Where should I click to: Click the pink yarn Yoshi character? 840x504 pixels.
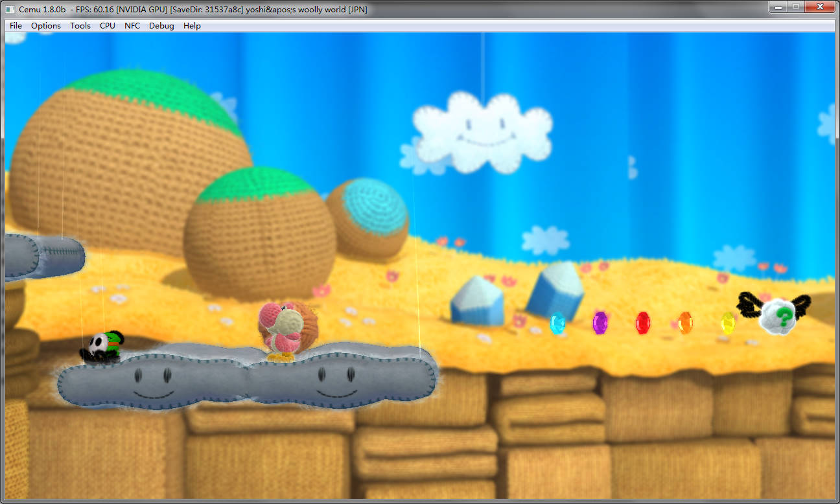(288, 330)
